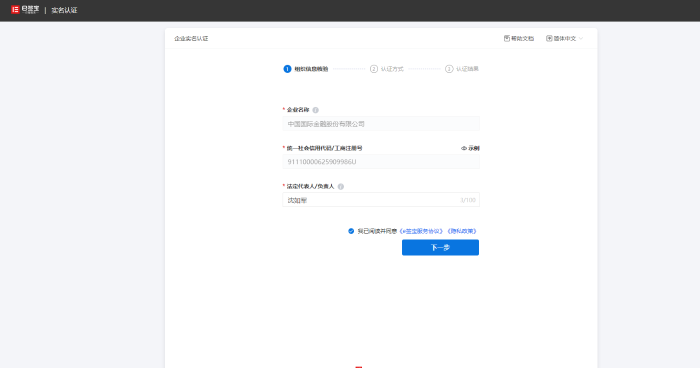Open the 隐私政策 privacy policy link

point(462,231)
